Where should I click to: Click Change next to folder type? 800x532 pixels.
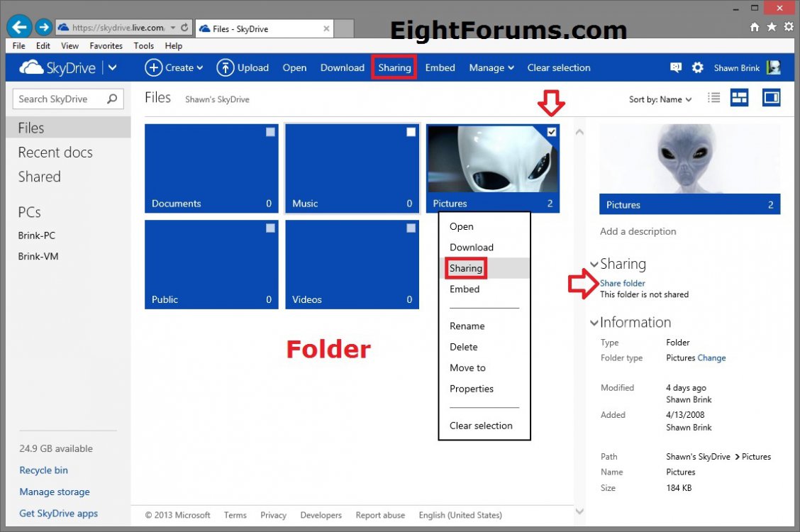711,358
